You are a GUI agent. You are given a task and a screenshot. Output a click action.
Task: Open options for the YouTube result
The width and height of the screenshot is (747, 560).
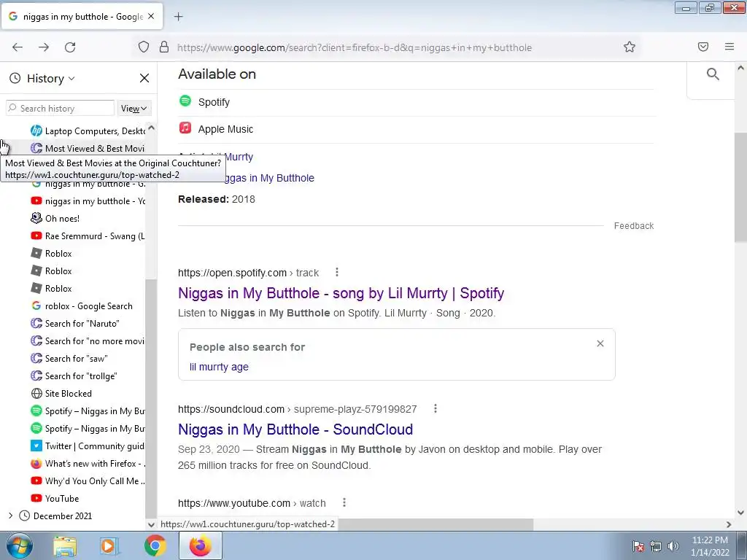point(344,503)
